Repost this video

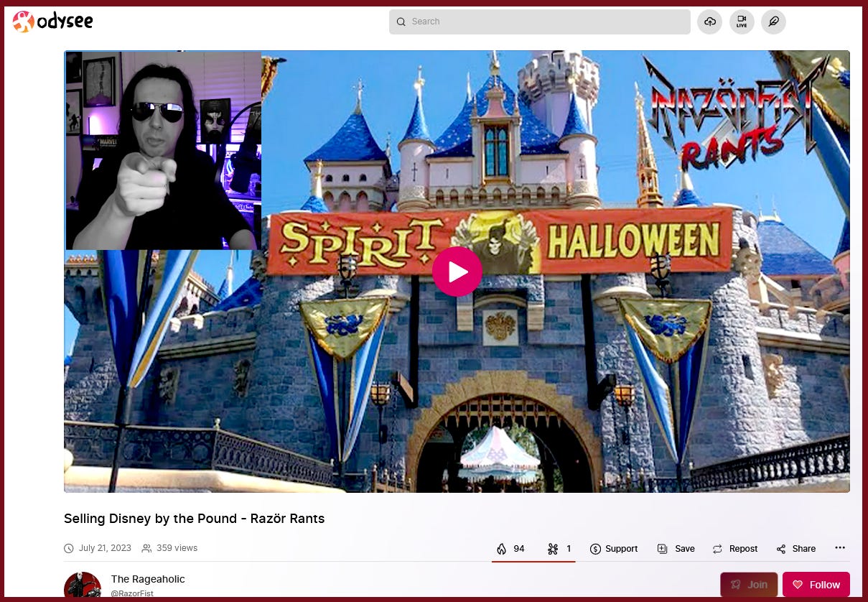pos(735,549)
